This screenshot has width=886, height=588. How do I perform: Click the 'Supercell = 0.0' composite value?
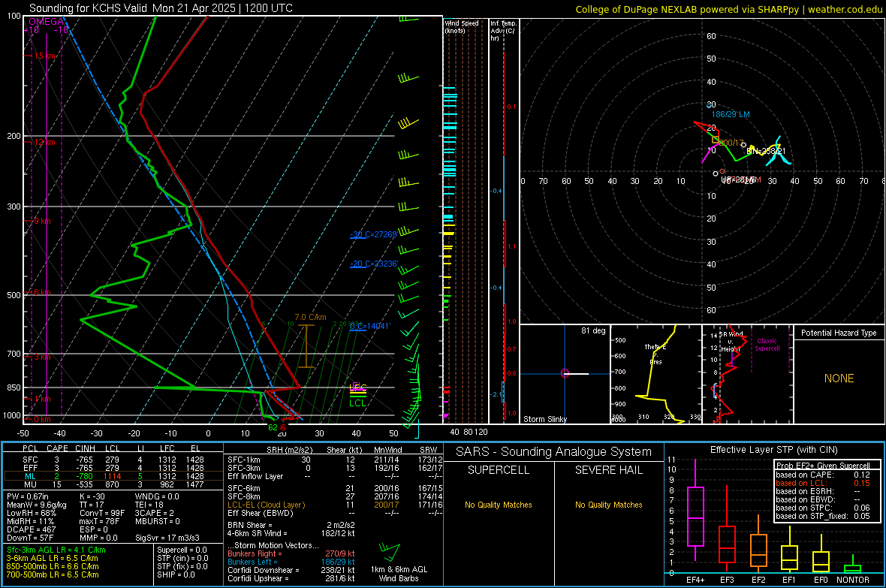pos(182,550)
